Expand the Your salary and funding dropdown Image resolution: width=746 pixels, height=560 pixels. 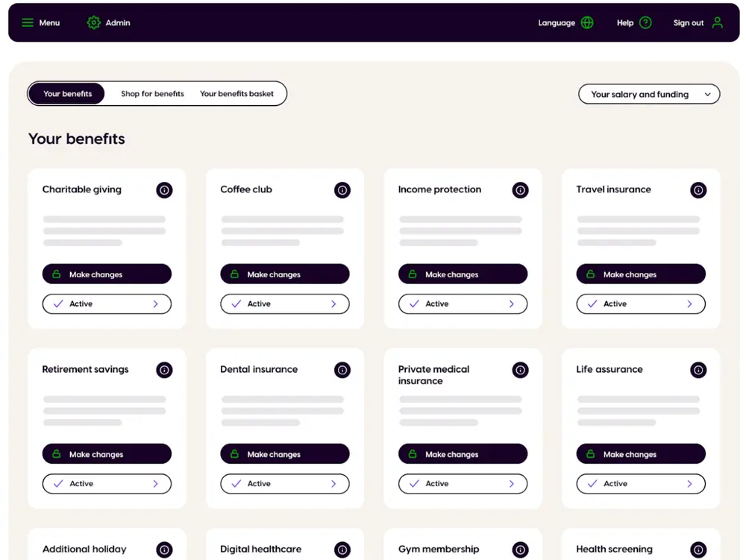pos(649,94)
